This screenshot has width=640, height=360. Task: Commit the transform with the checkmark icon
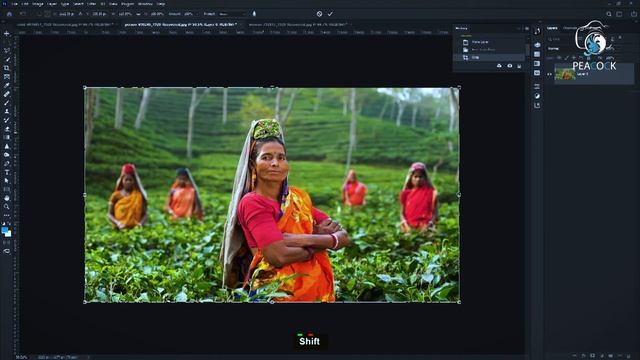pos(330,14)
